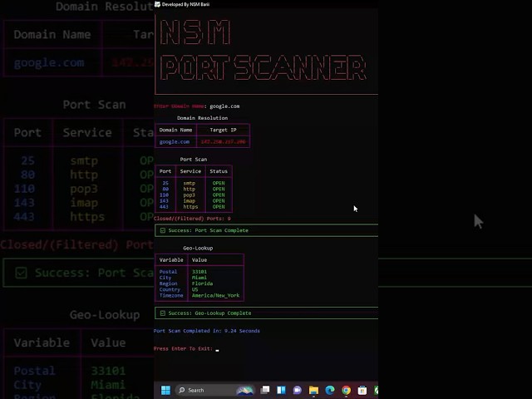
Task: Open File Explorer from the taskbar
Action: (313, 390)
